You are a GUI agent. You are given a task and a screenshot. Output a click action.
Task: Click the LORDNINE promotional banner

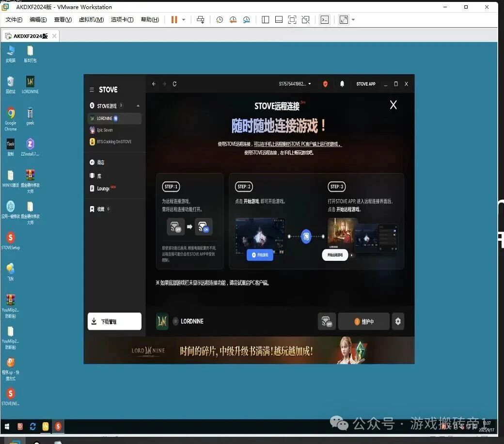pyautogui.click(x=249, y=350)
